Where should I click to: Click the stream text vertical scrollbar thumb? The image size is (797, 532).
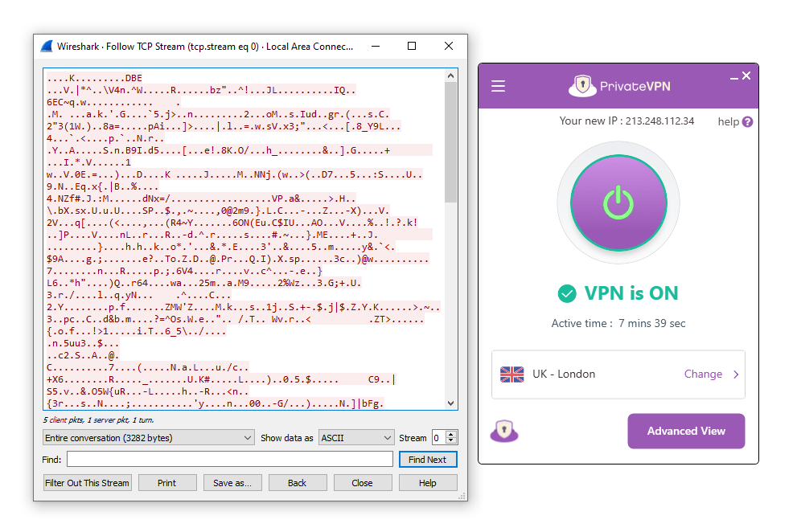coord(451,142)
